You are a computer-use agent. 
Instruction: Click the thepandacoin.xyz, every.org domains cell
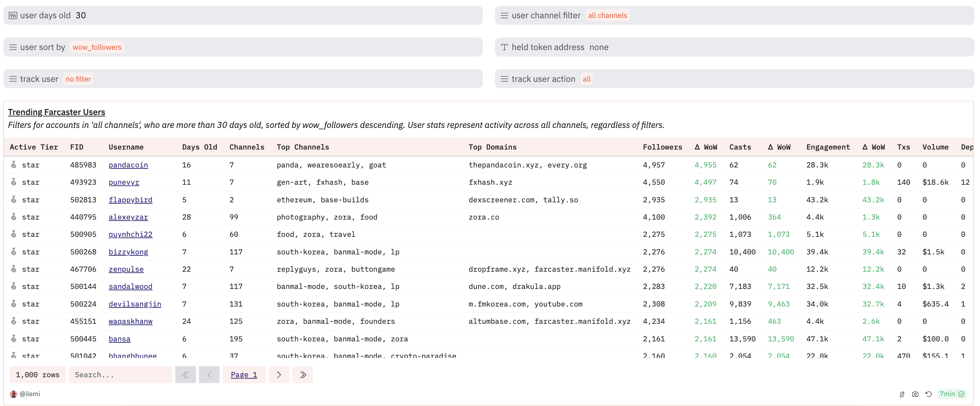528,165
